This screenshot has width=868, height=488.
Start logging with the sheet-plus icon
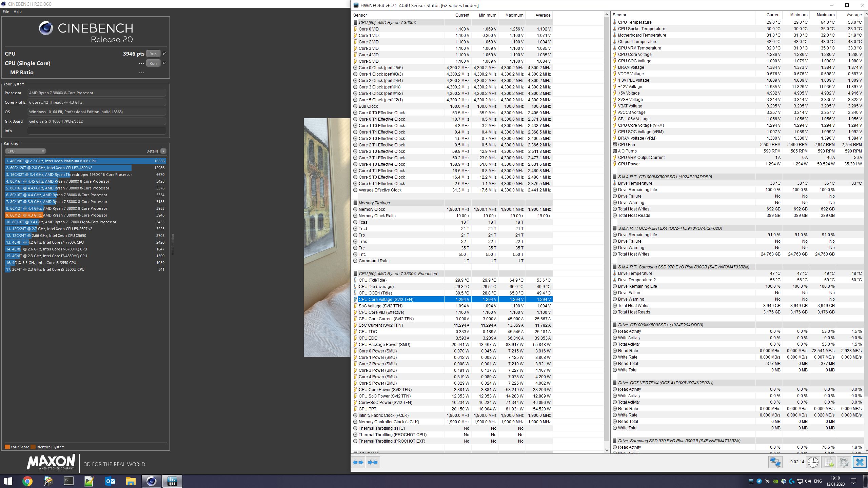[828, 462]
